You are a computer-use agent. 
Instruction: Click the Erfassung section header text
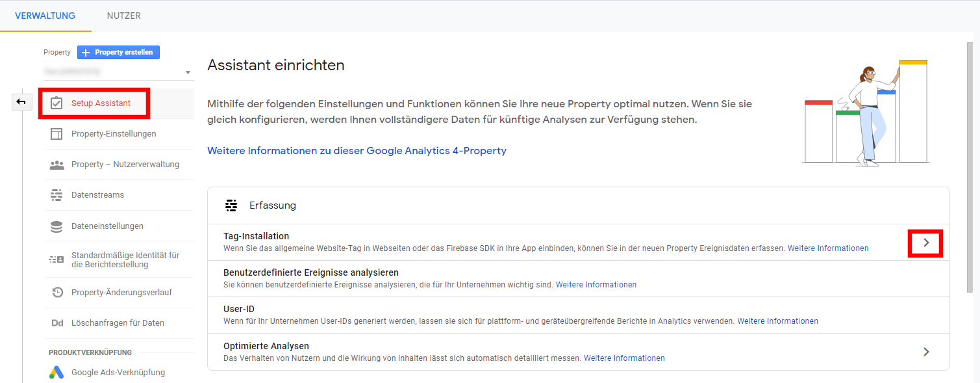273,205
